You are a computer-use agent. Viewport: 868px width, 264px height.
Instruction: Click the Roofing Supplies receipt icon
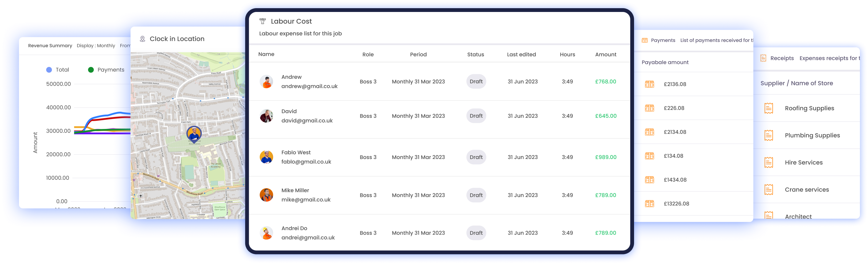point(769,109)
